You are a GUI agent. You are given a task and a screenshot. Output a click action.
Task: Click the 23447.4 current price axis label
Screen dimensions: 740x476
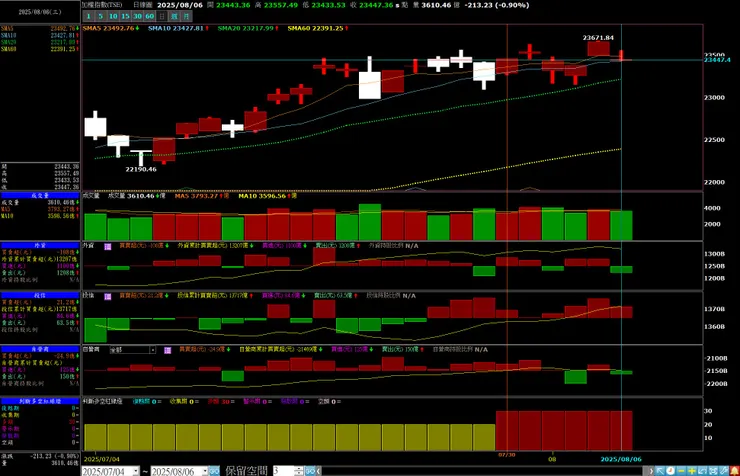point(717,60)
